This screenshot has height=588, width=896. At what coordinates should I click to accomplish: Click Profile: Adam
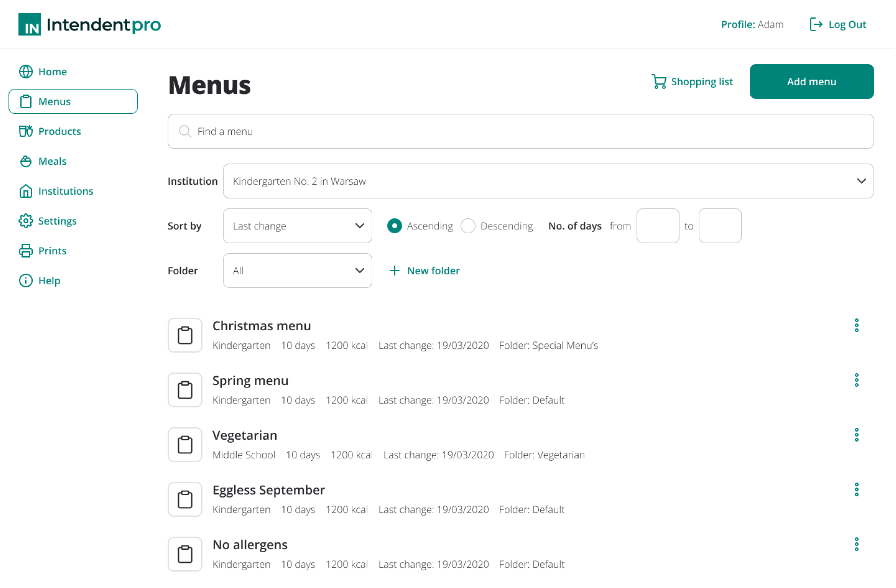752,24
